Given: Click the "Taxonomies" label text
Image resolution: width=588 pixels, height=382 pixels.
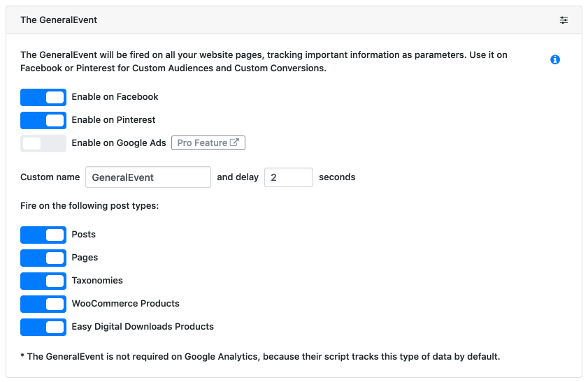Looking at the screenshot, I should click(97, 281).
